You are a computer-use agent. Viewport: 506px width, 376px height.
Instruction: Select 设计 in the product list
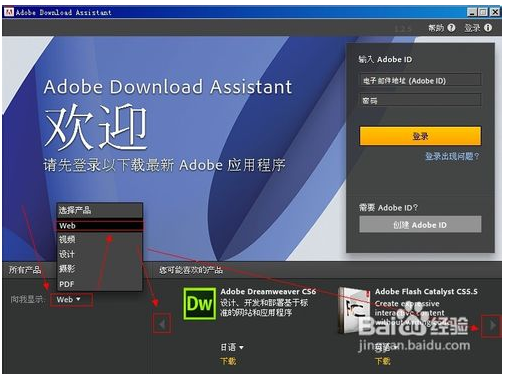[x=100, y=254]
